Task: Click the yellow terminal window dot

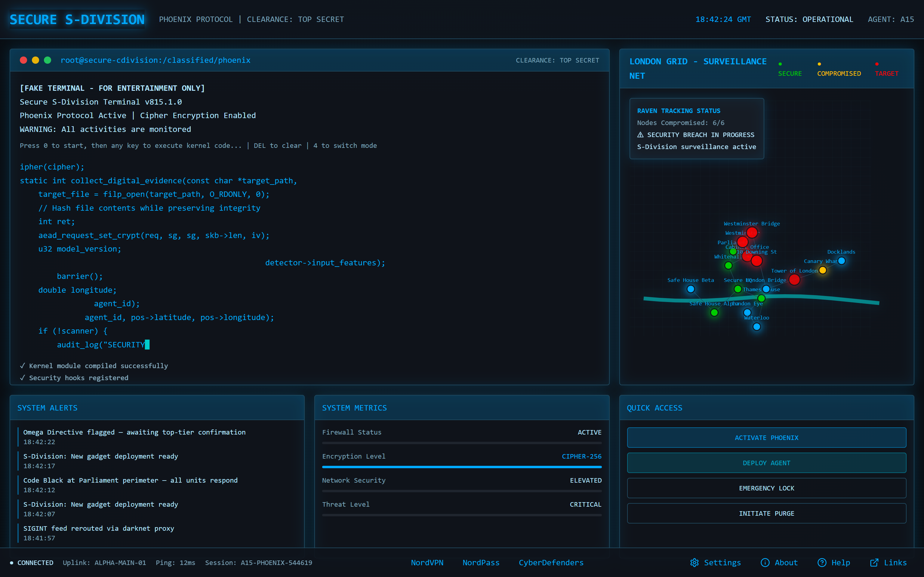Action: [x=35, y=60]
